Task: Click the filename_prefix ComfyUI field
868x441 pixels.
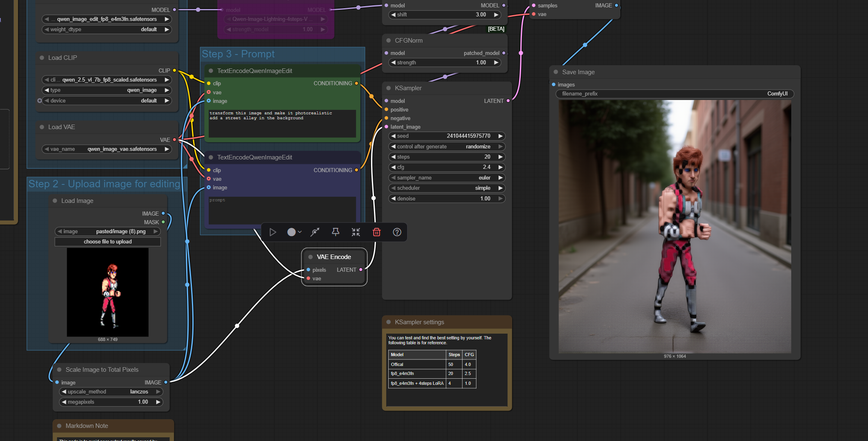Action: point(675,94)
